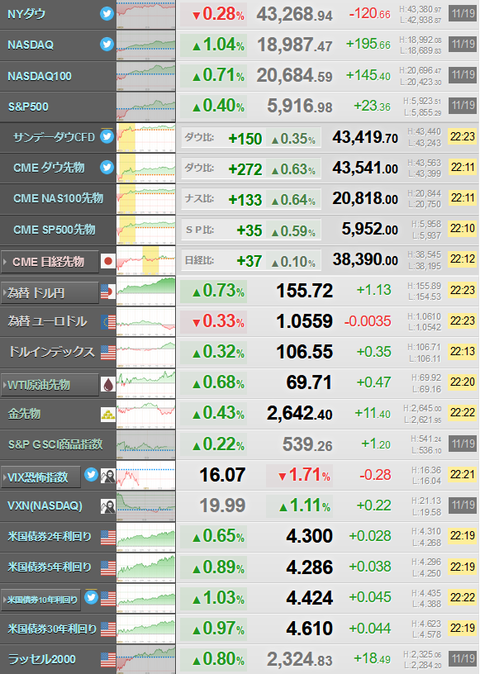Open the ラッセル2000 mini chart

click(x=146, y=659)
